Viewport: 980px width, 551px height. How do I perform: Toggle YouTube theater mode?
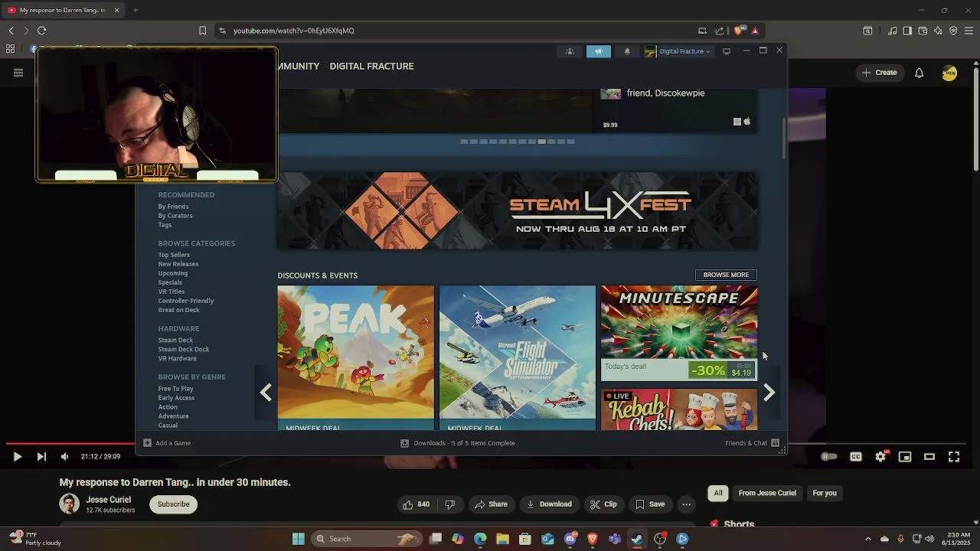coord(929,457)
